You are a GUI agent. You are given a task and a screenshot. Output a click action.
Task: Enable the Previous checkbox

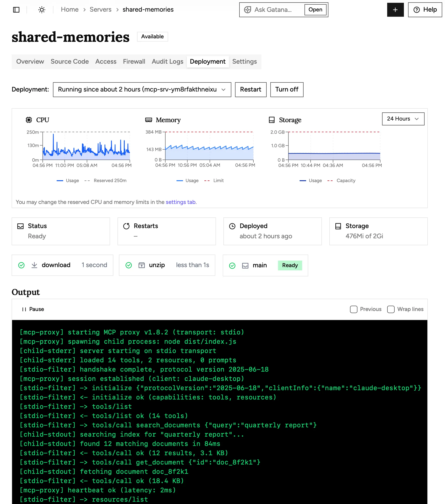(353, 309)
